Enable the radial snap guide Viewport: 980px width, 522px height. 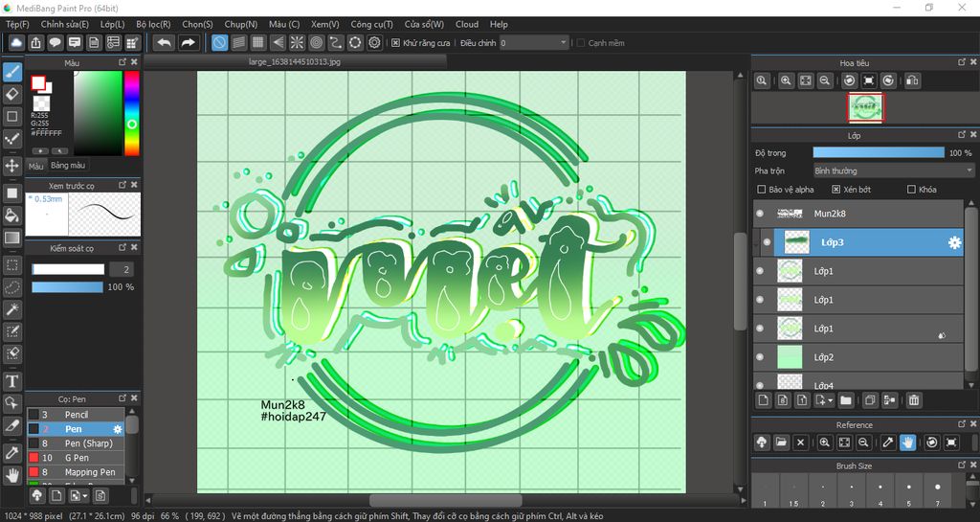pos(297,42)
